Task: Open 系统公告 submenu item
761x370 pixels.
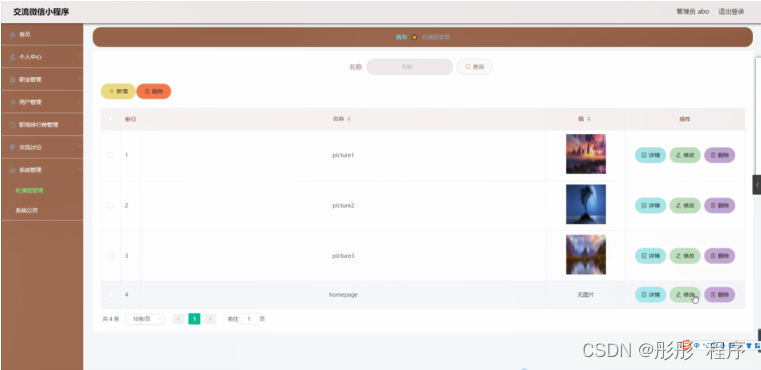Action: [27, 211]
